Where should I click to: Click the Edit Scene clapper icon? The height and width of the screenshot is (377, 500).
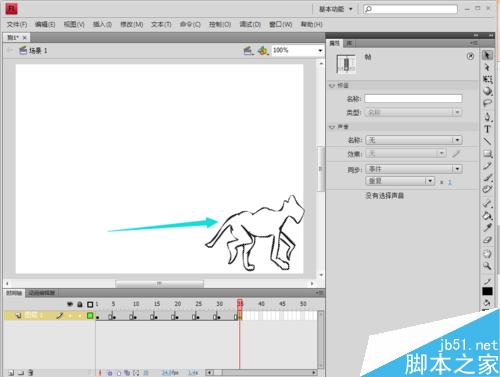pos(248,51)
